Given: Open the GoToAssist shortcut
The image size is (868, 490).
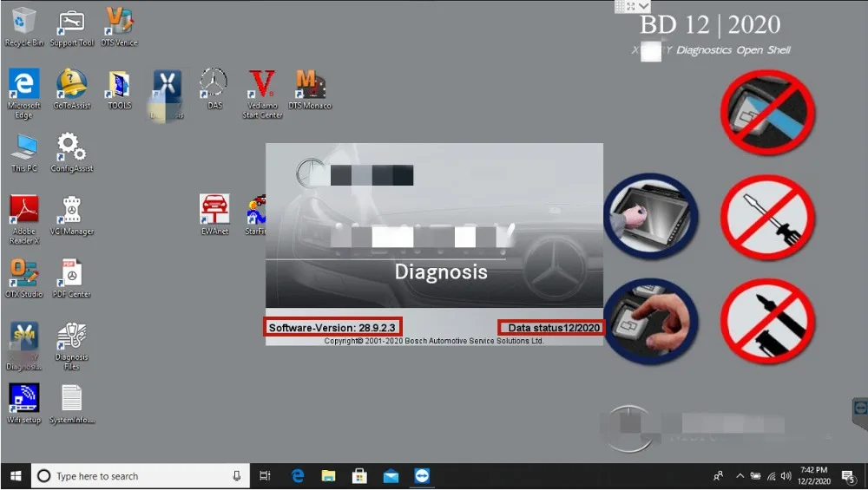Looking at the screenshot, I should click(71, 88).
